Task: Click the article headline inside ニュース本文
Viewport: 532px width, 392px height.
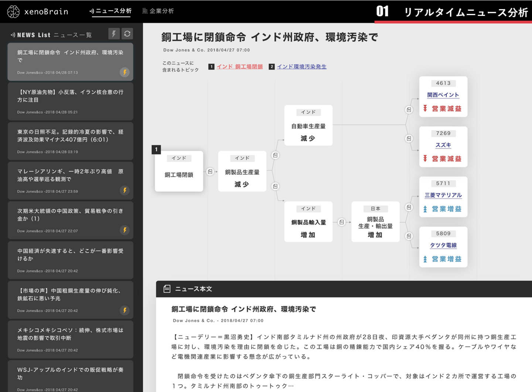Action: click(243, 309)
